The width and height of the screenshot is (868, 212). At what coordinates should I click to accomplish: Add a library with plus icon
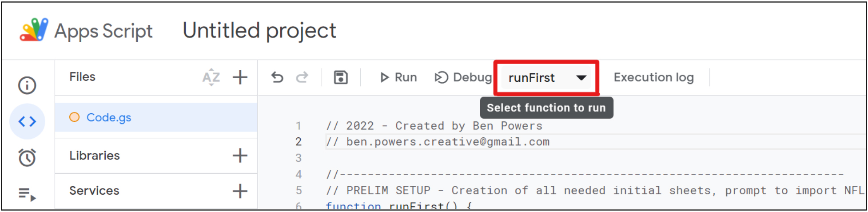pos(240,156)
